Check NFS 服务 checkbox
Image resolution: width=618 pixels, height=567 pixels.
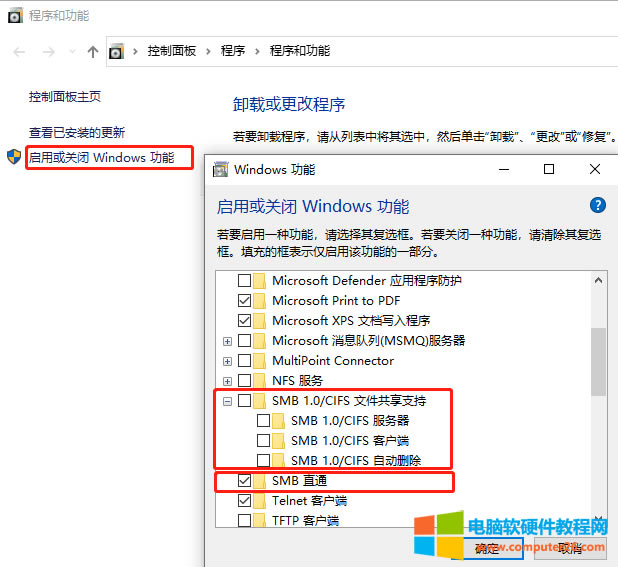[x=244, y=381]
